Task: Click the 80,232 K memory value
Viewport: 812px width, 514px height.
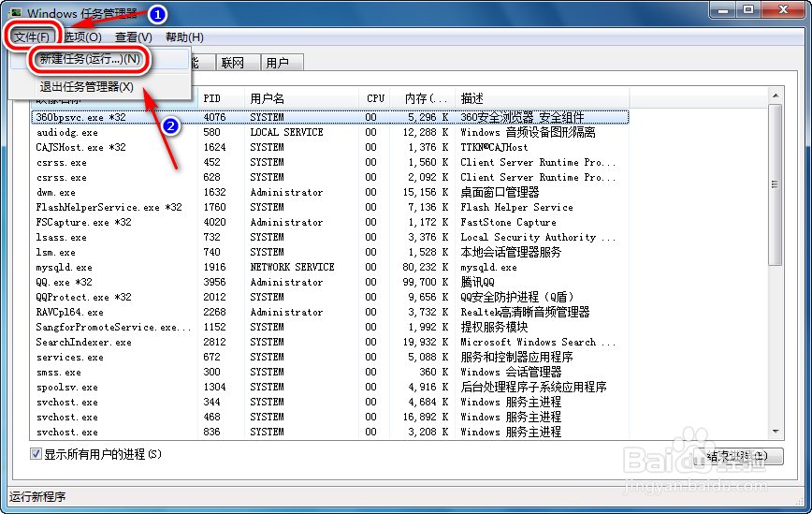Action: coord(425,268)
